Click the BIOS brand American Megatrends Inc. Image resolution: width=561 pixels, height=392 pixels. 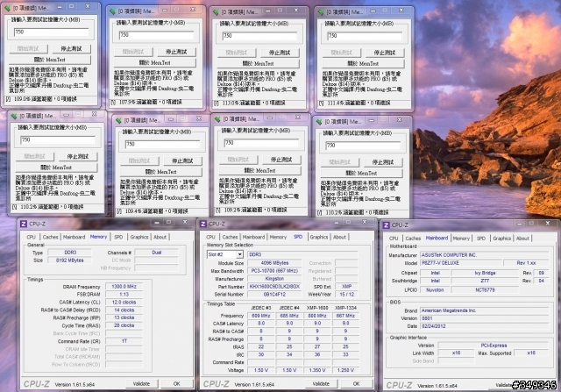485,310
